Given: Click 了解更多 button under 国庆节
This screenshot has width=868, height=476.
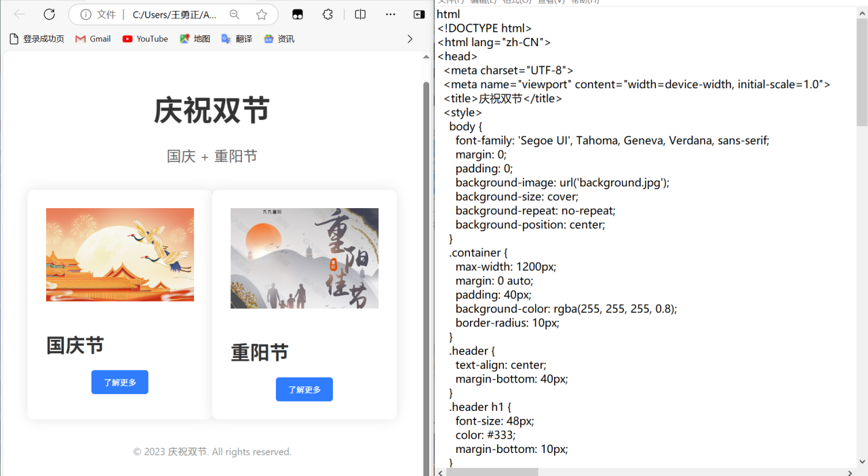Looking at the screenshot, I should (120, 382).
